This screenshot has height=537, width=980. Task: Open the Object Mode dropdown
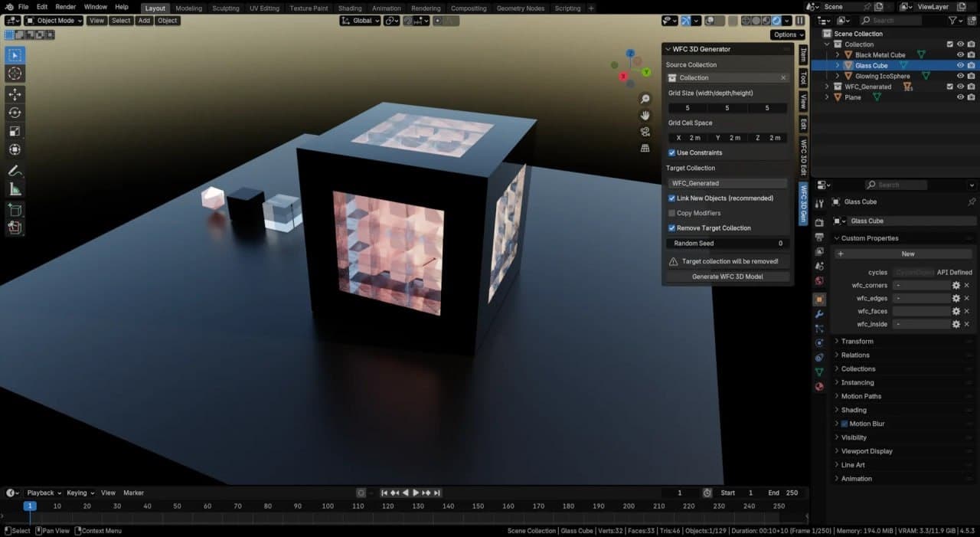coord(54,21)
